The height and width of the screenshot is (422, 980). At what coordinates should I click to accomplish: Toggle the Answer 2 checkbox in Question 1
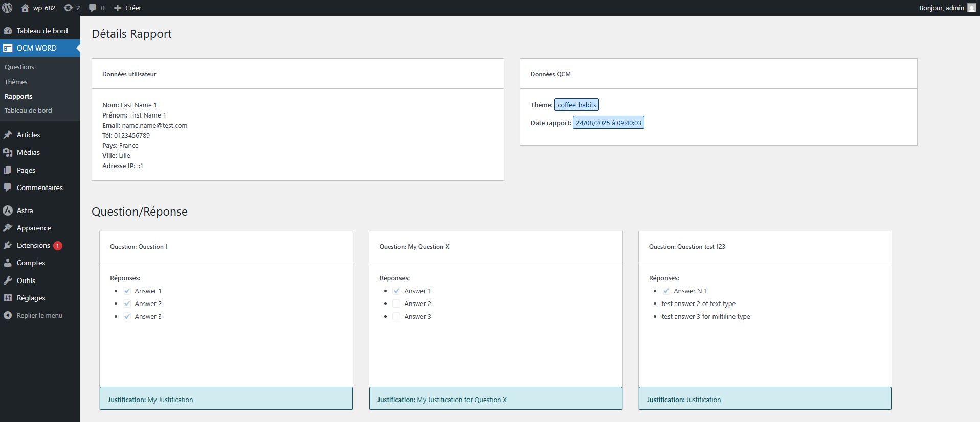click(x=127, y=304)
